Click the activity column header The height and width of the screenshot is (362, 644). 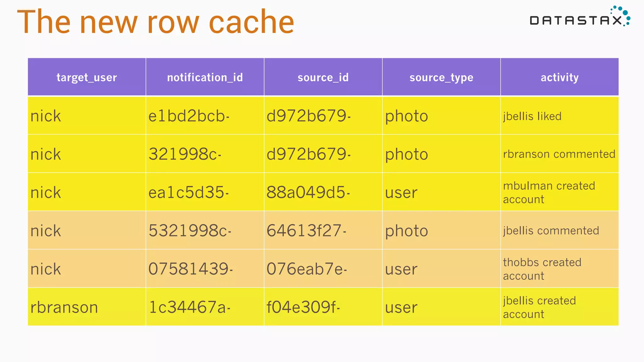pos(560,77)
